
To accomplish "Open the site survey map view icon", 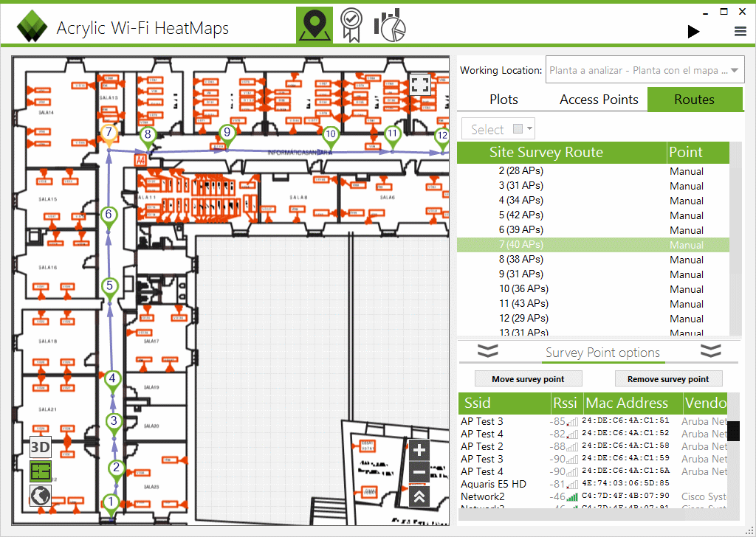I will 315,25.
